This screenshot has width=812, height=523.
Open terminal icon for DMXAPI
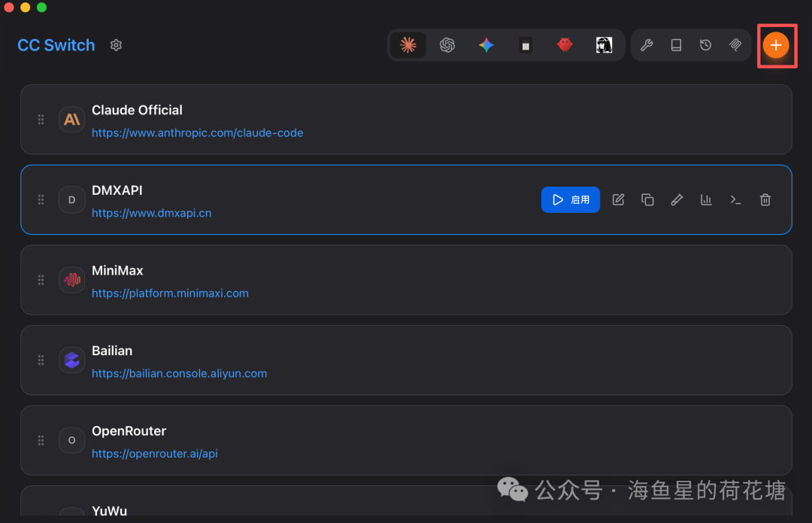click(x=735, y=199)
